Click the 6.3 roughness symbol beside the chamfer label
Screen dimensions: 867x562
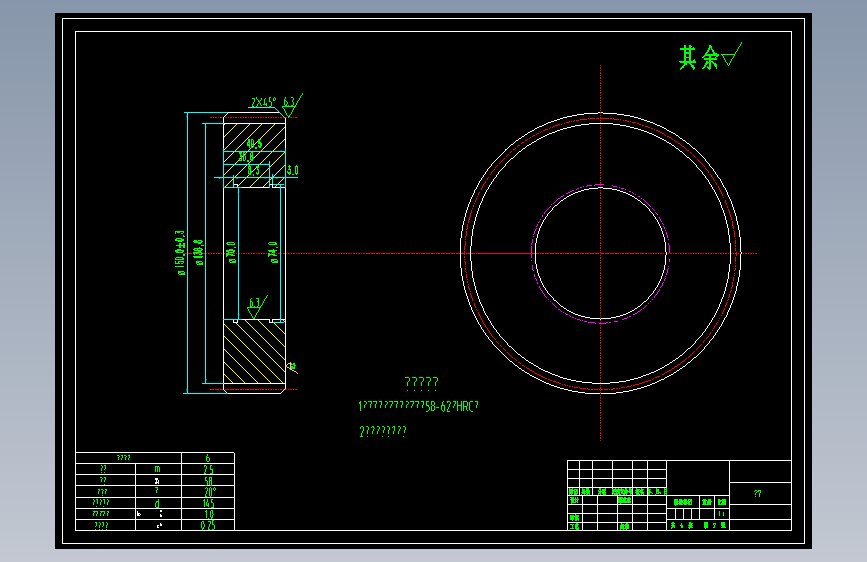pos(292,106)
